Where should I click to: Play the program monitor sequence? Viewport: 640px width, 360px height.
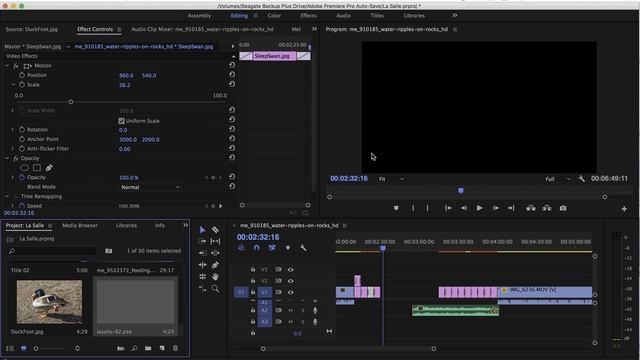coord(479,208)
